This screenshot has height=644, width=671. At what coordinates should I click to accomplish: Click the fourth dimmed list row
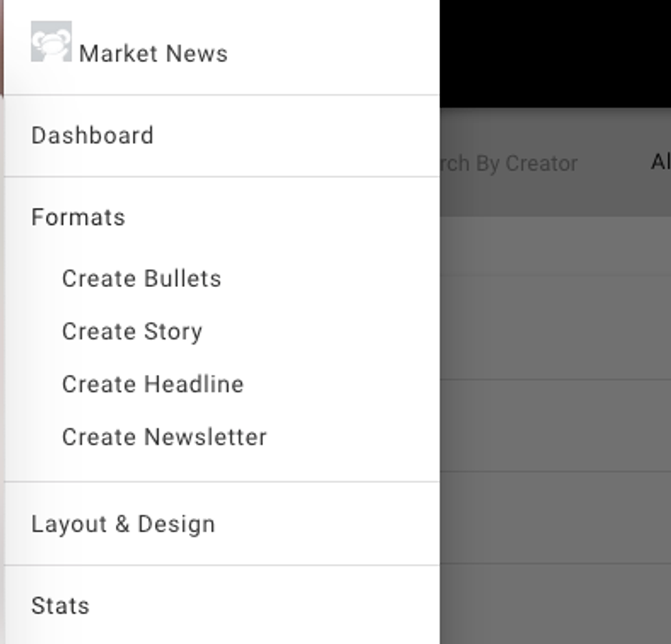point(555,517)
